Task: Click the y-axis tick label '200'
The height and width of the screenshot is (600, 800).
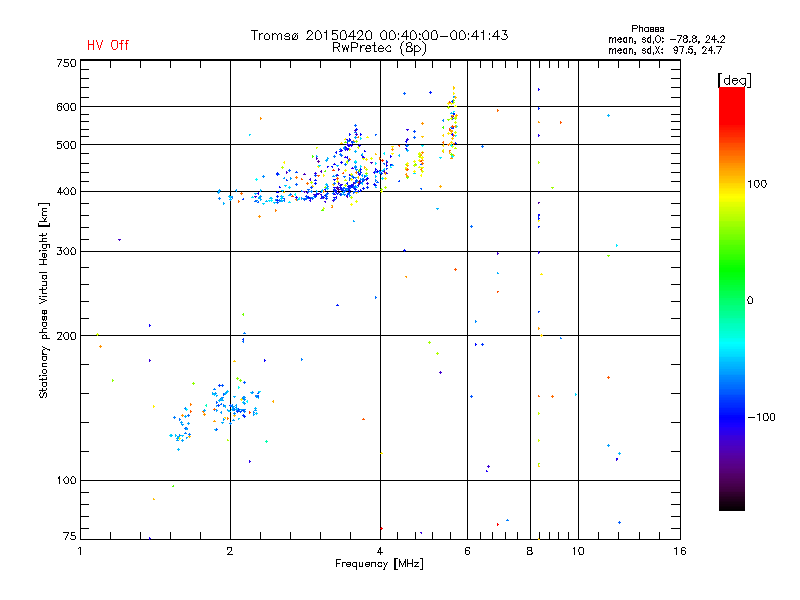Action: [66, 336]
